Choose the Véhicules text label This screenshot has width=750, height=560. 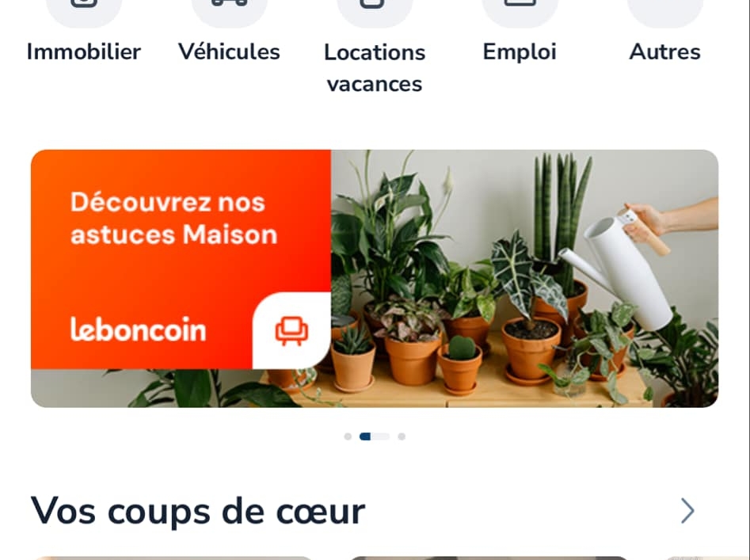pyautogui.click(x=229, y=51)
